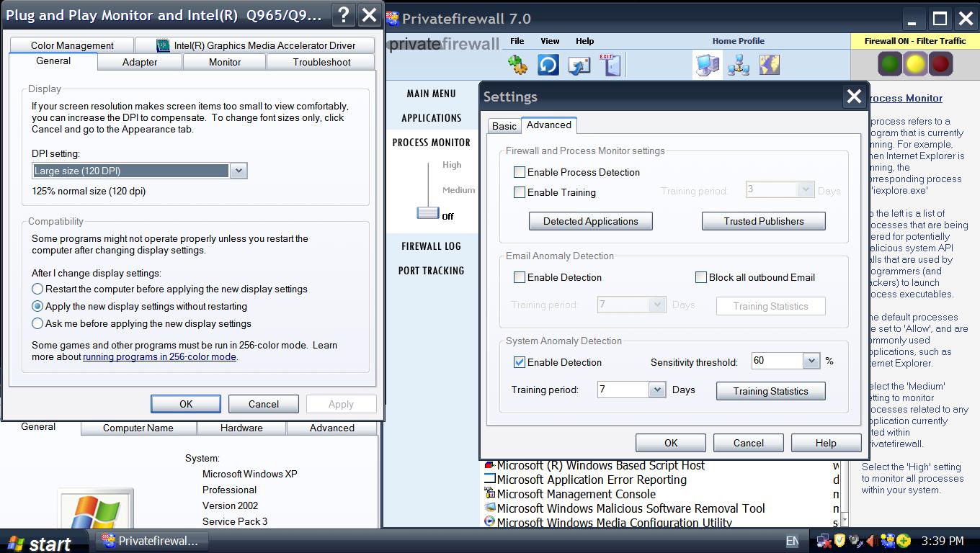Open System Anomaly Training Statistics
Viewport: 980px width, 553px height.
click(x=771, y=391)
